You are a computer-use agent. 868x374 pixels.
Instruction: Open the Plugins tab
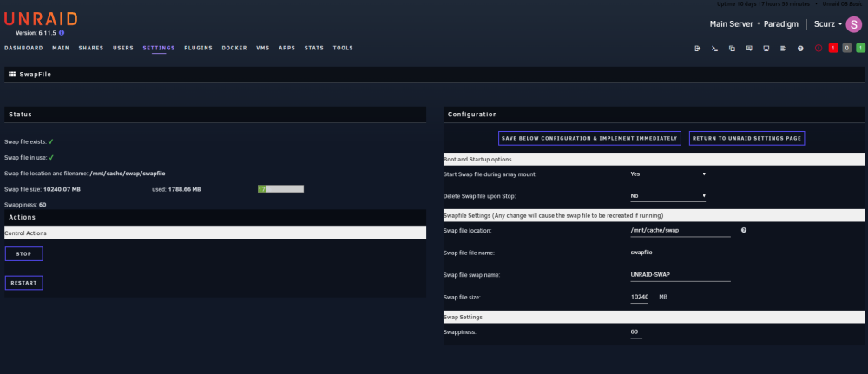[x=198, y=48]
